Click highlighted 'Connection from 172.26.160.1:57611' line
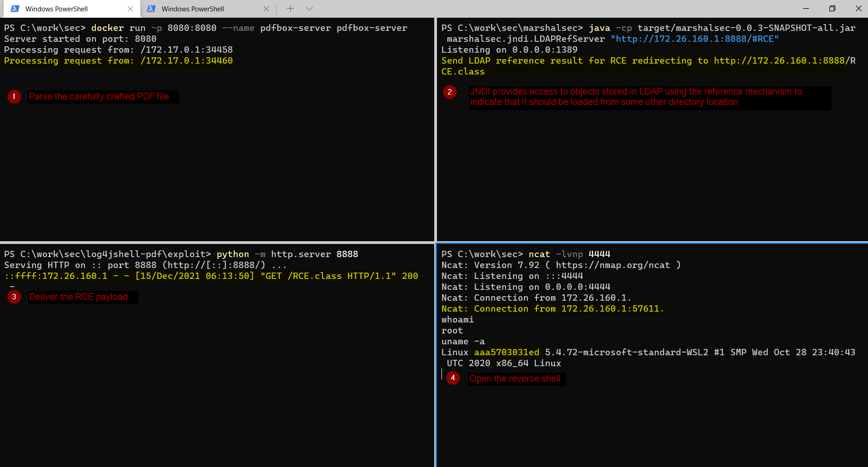This screenshot has height=467, width=868. pyautogui.click(x=553, y=309)
